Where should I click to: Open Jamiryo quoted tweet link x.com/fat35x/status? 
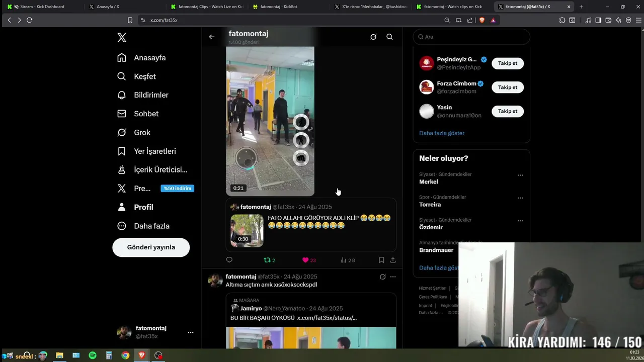click(327, 318)
